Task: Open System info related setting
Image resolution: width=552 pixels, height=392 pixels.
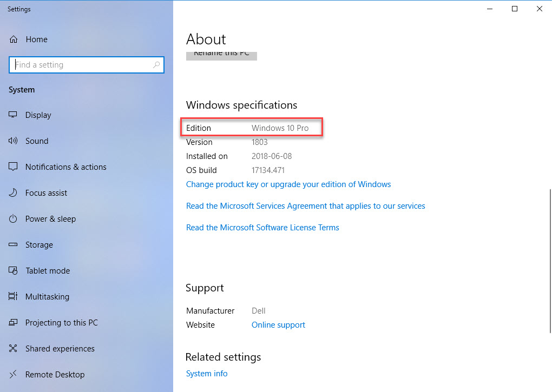Action: point(207,374)
